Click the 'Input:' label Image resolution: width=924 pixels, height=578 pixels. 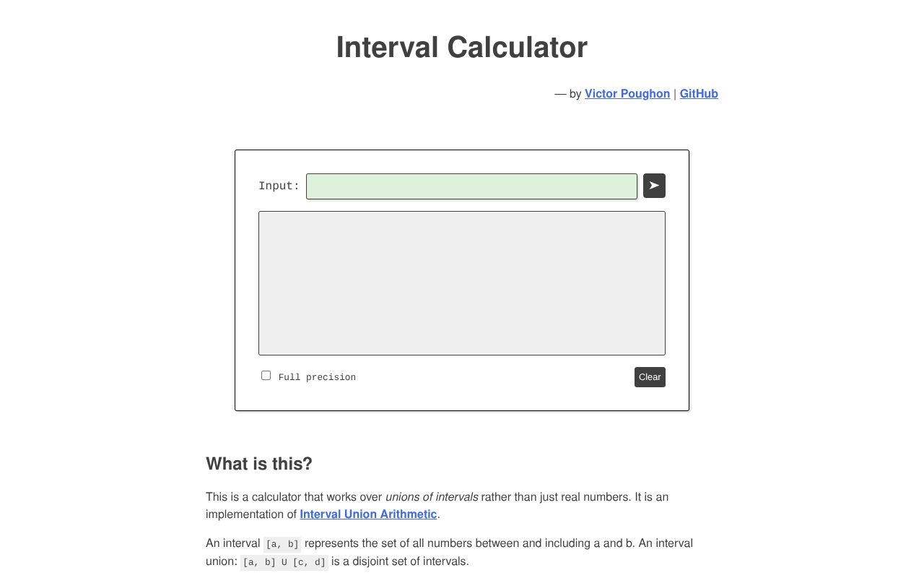(279, 186)
